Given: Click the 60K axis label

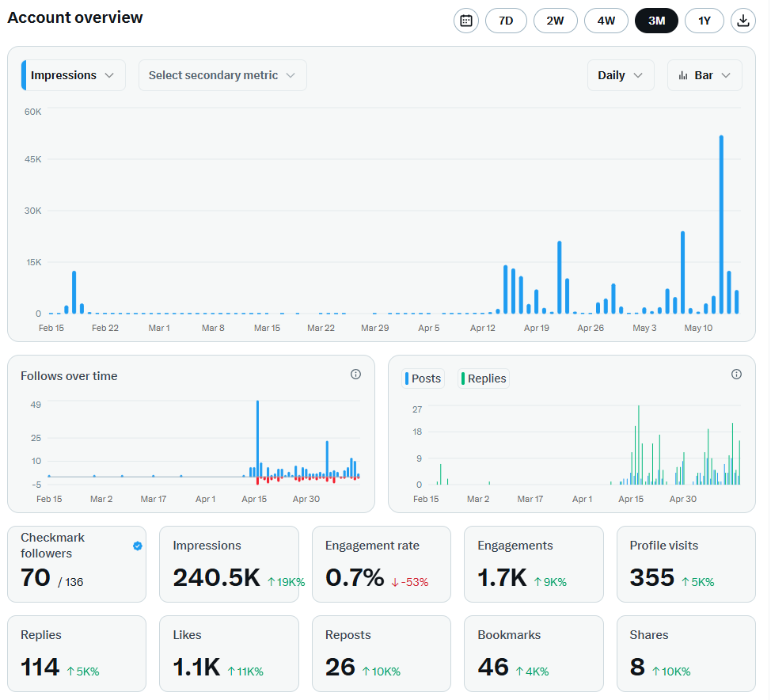Looking at the screenshot, I should tap(33, 112).
